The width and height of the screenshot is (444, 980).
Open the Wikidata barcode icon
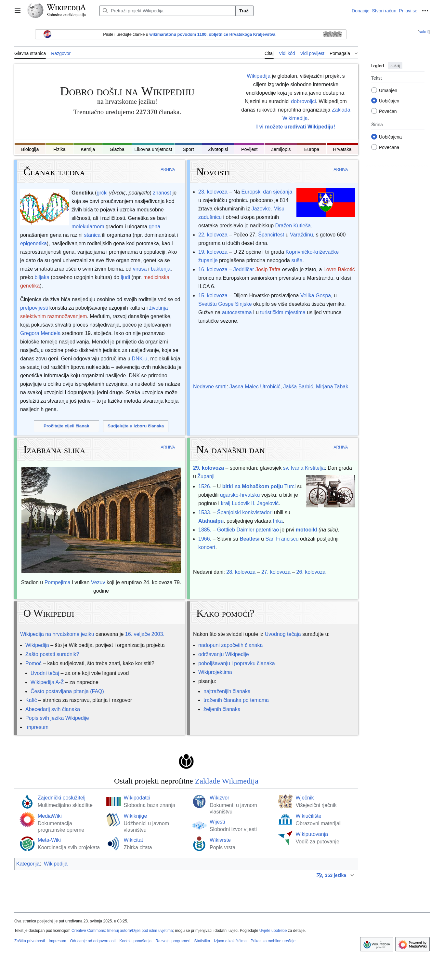tap(113, 801)
